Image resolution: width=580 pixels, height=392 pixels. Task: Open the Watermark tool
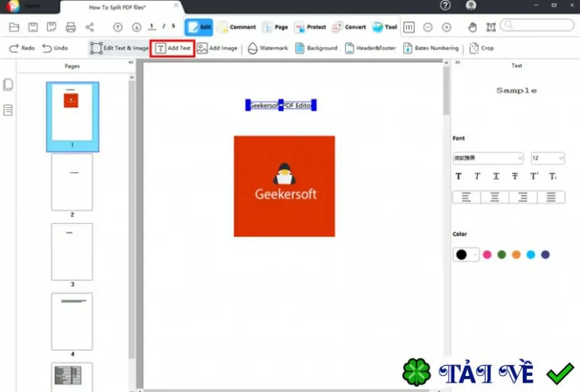click(x=268, y=48)
